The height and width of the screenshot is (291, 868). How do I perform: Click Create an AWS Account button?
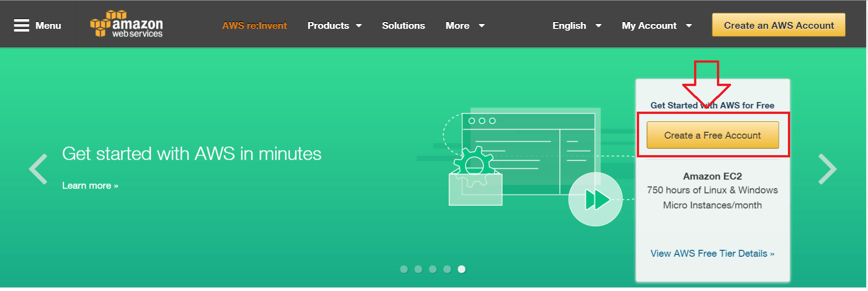pos(779,25)
